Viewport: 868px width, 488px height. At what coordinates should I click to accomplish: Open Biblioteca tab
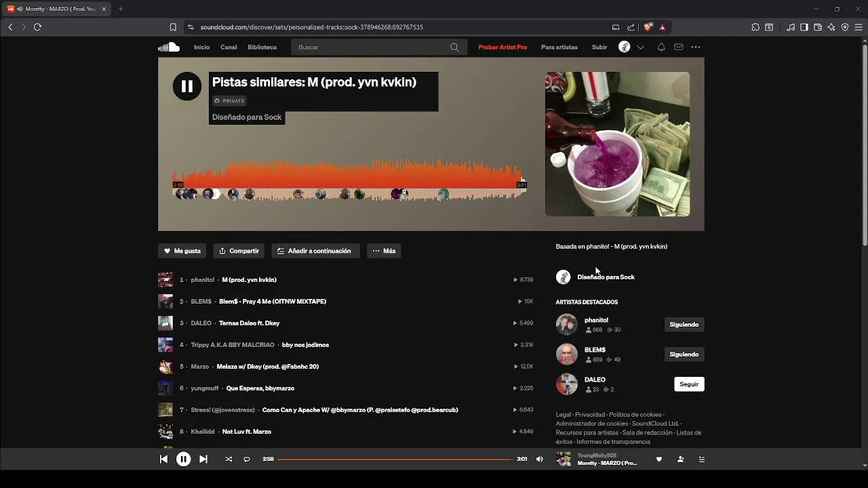[x=262, y=47]
